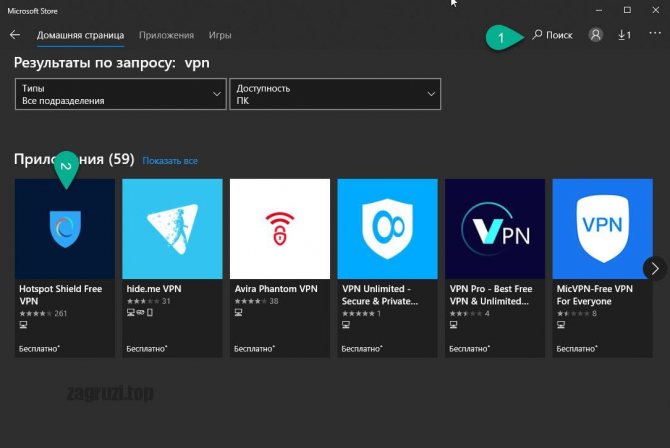
Task: Expand the Типы filter dropdown
Action: (120, 94)
